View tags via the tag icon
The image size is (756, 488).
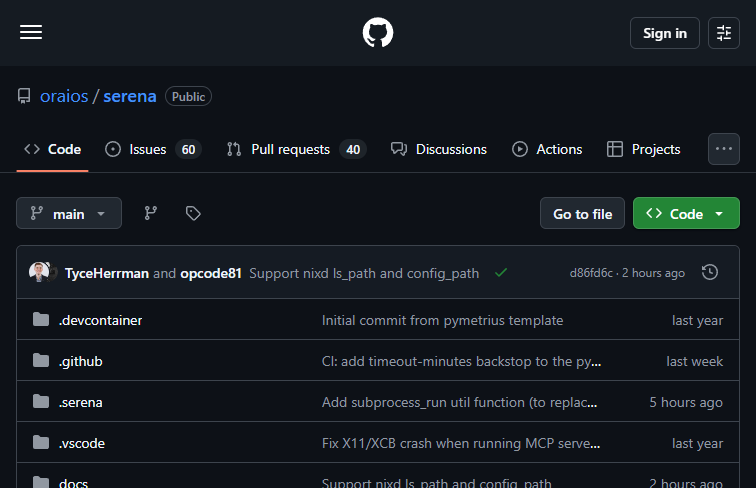(193, 213)
